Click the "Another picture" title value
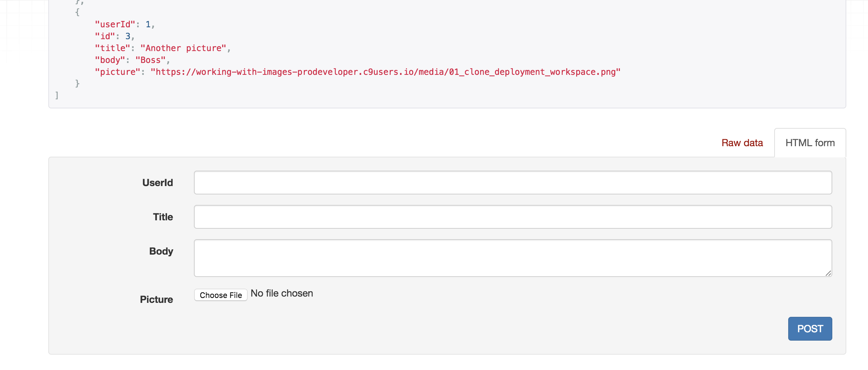 click(x=183, y=48)
